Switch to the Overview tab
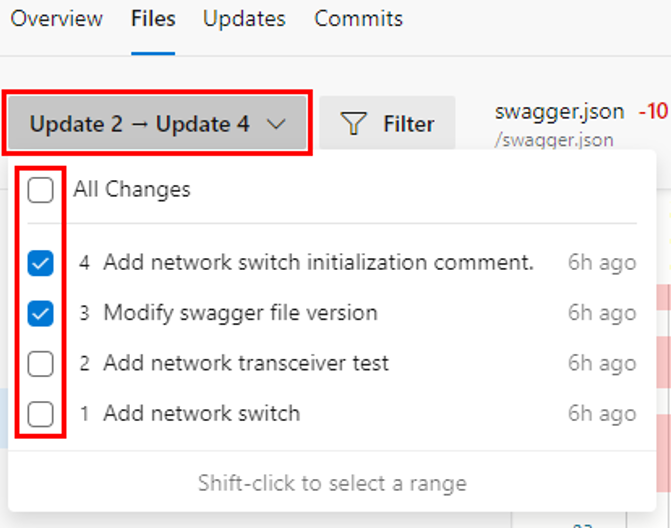The width and height of the screenshot is (671, 528). (x=56, y=19)
